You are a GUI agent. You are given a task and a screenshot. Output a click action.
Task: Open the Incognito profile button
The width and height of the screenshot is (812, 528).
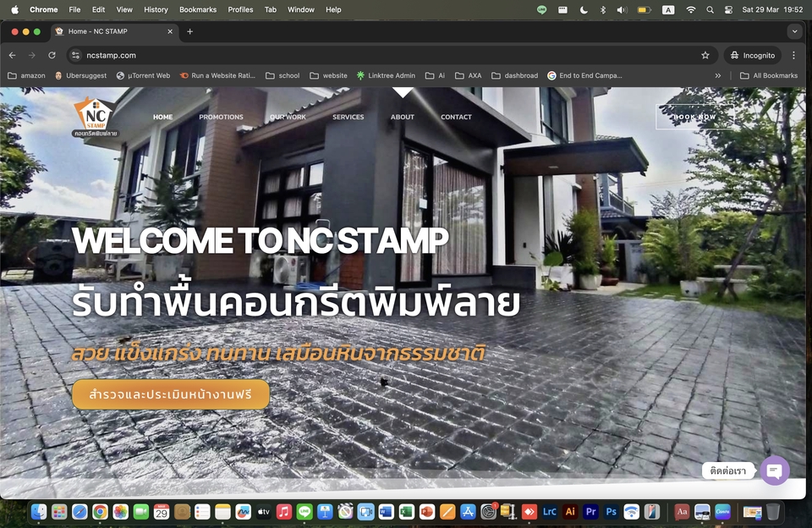tap(753, 56)
